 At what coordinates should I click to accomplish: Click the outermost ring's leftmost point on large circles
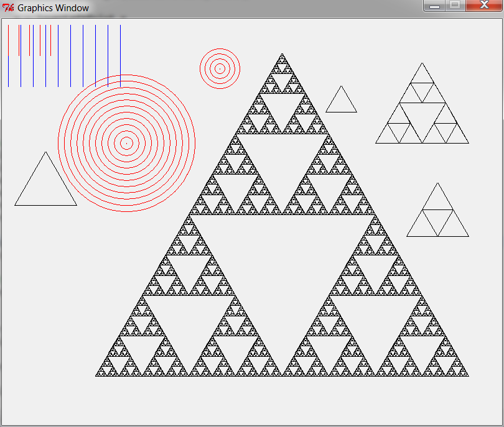(58, 144)
